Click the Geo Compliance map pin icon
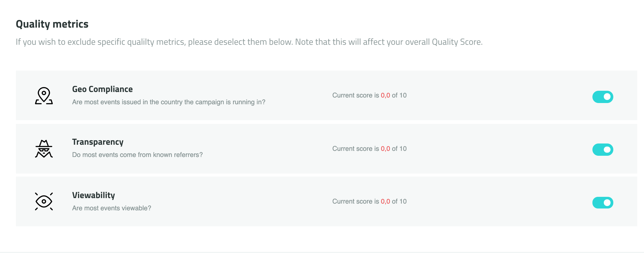This screenshot has height=260, width=644. 44,96
